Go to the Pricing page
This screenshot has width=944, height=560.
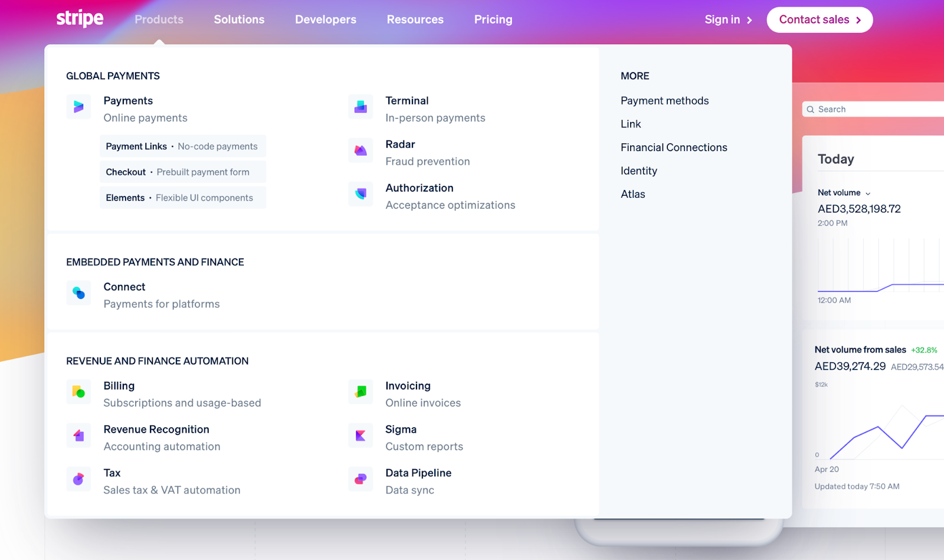493,19
